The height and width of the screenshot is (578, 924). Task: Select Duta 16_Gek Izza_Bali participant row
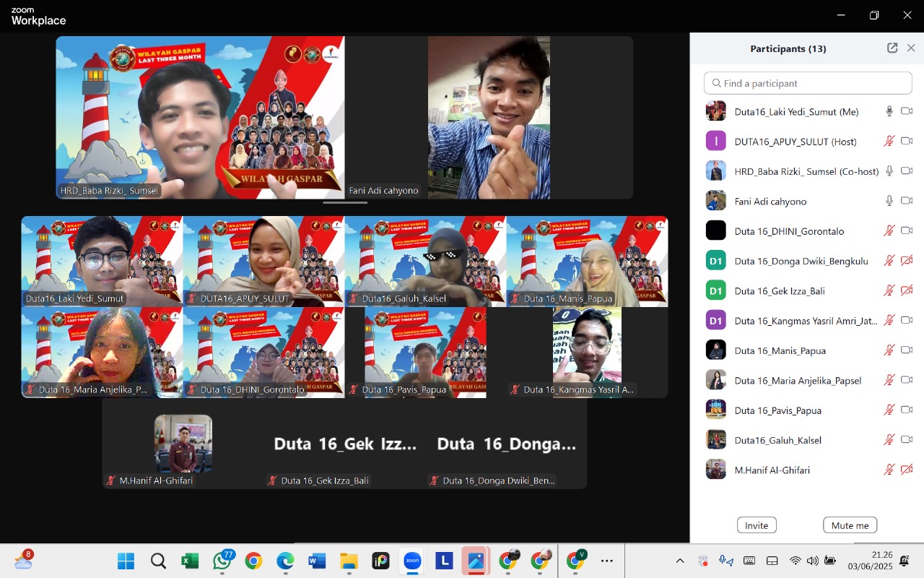pos(780,291)
